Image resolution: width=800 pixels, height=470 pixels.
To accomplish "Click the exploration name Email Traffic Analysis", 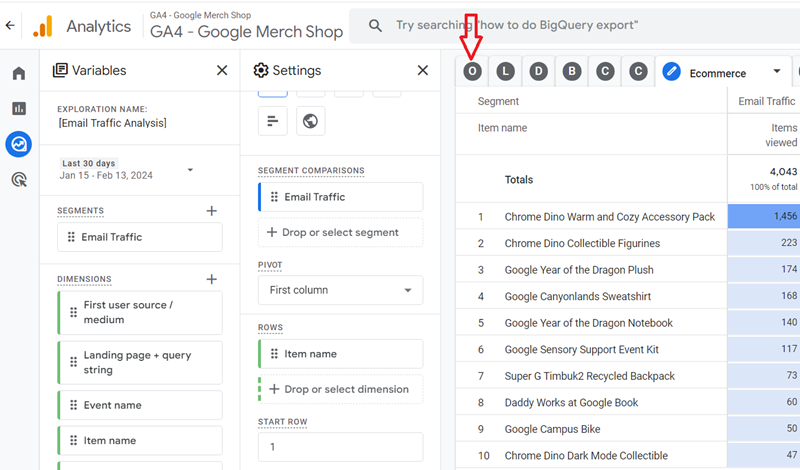I will point(112,123).
